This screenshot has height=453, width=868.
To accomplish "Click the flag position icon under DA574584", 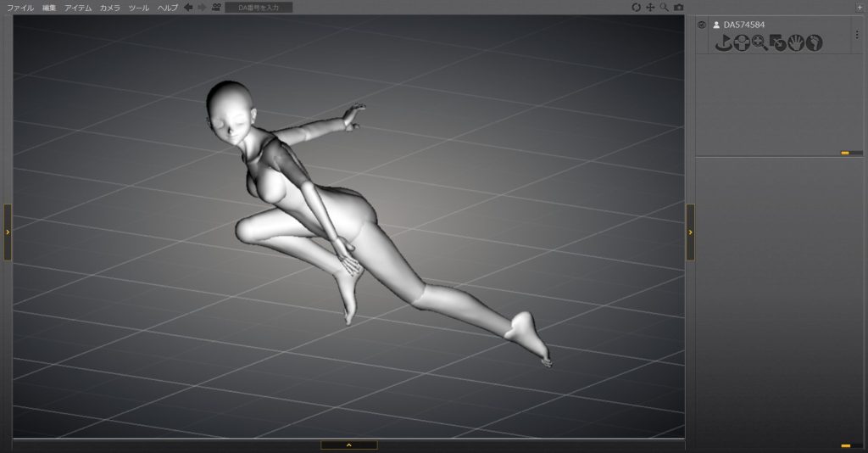I will 723,42.
